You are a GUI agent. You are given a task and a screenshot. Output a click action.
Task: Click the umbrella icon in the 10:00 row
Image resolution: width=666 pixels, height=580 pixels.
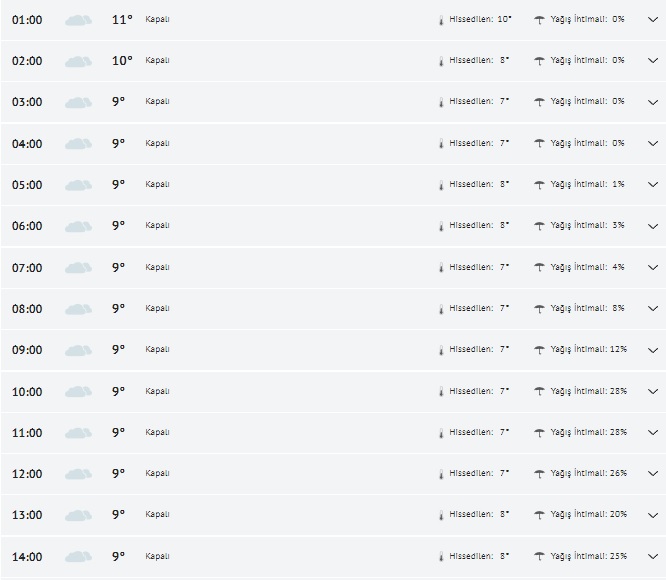pyautogui.click(x=540, y=391)
